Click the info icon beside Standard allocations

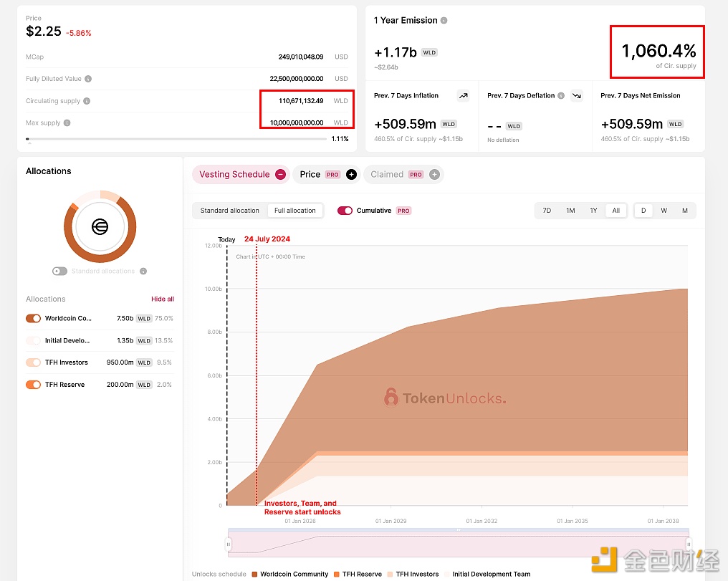coord(143,271)
